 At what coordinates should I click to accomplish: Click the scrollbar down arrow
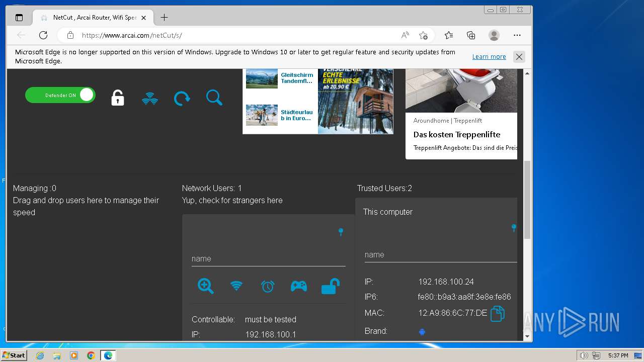[x=527, y=336]
